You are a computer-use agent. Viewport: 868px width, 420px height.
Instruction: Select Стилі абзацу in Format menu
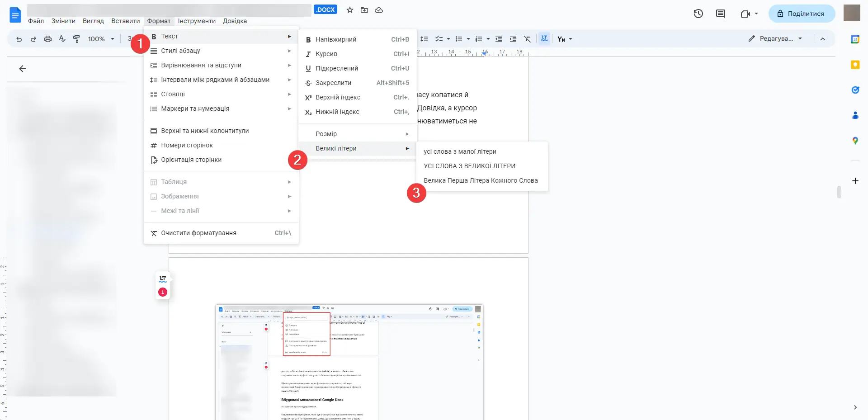tap(221, 51)
